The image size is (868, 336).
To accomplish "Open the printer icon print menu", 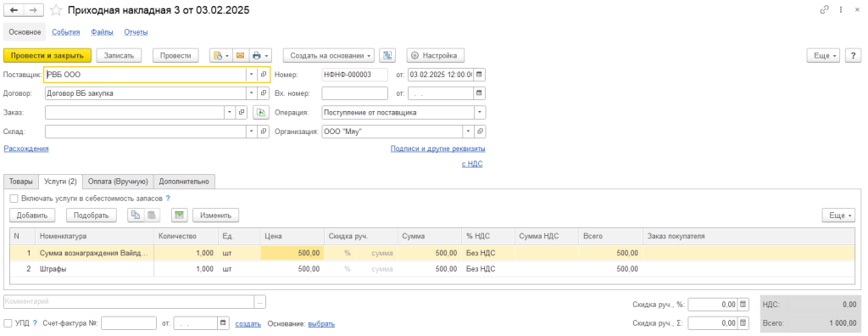I will (x=259, y=55).
